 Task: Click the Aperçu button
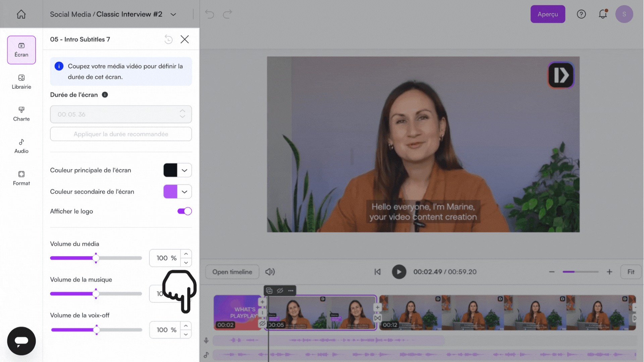pos(547,14)
